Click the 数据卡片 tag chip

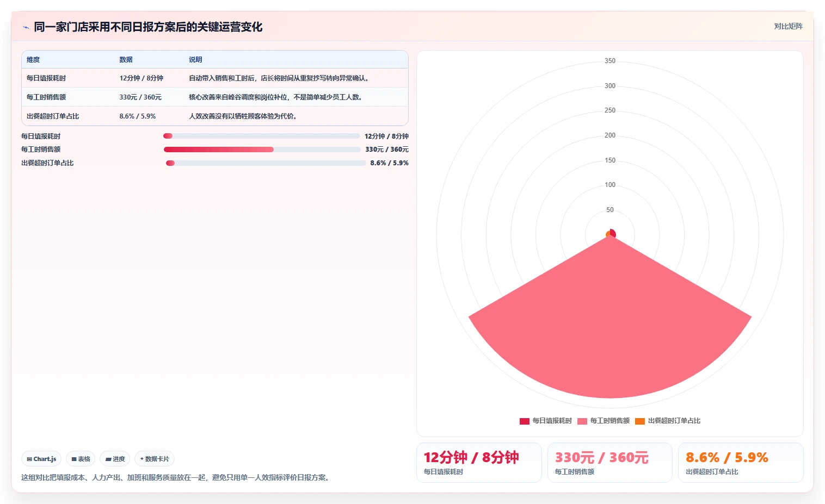coord(155,459)
